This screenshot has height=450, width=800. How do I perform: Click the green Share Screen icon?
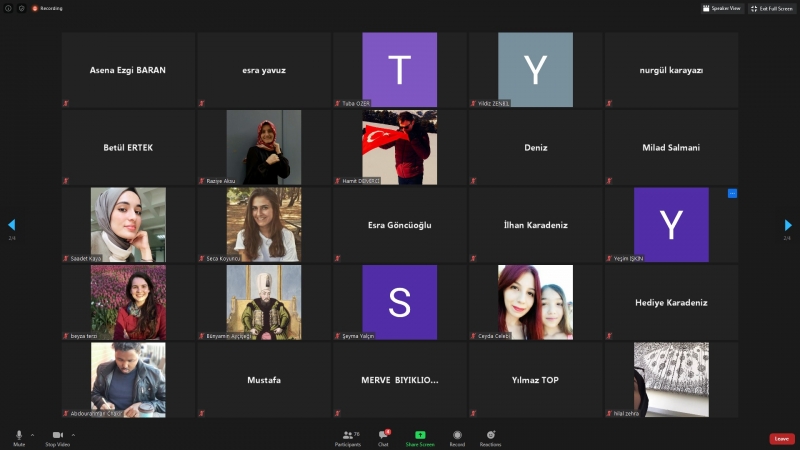(x=420, y=436)
